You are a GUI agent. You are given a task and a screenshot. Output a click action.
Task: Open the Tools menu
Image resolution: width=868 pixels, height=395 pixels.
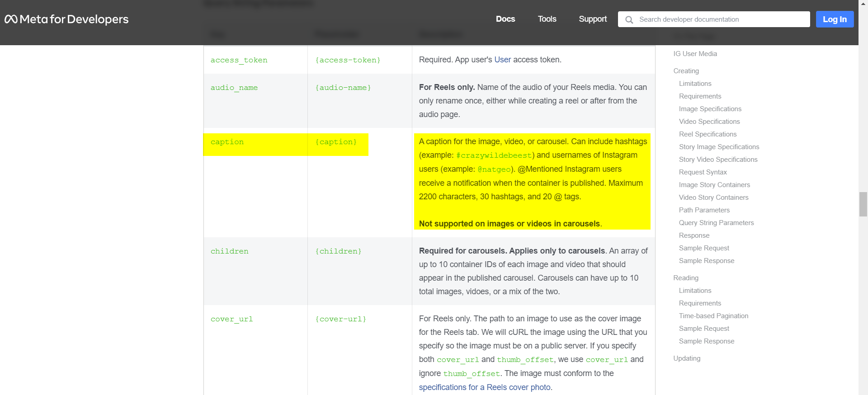547,19
